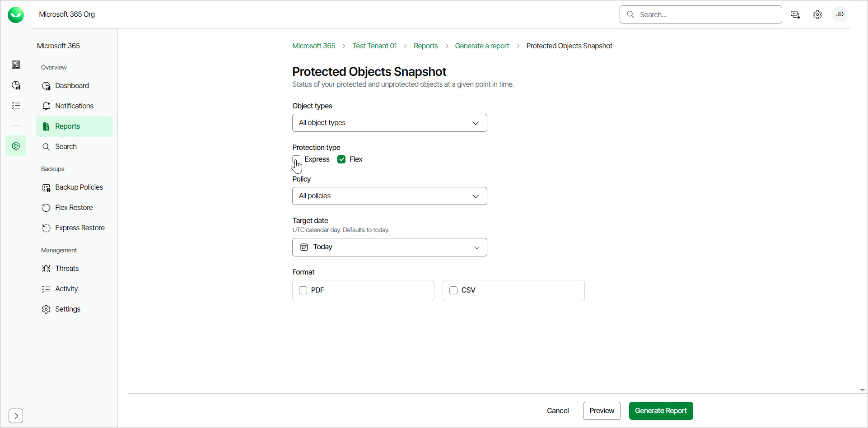Open Search in sidebar
Viewport: 868px width, 428px height.
pos(74,147)
